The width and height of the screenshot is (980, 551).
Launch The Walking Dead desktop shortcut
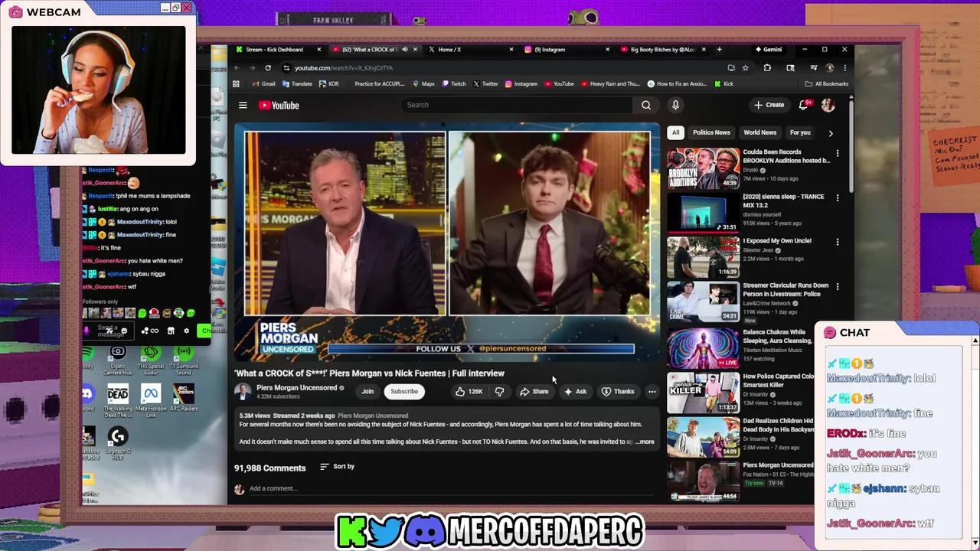point(118,401)
